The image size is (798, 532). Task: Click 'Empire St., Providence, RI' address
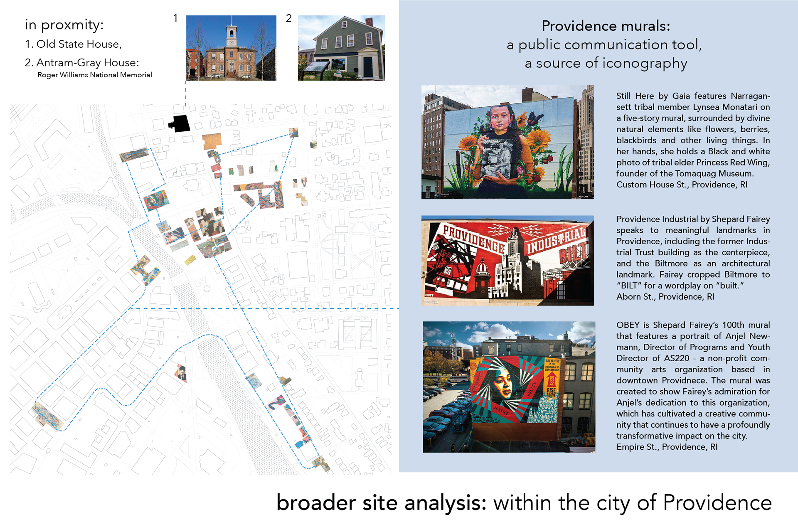(x=667, y=447)
